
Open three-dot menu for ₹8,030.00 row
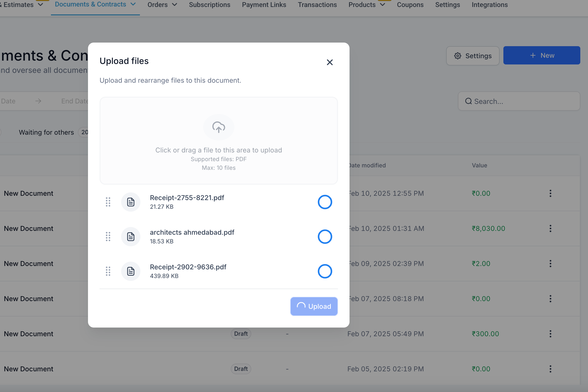550,228
